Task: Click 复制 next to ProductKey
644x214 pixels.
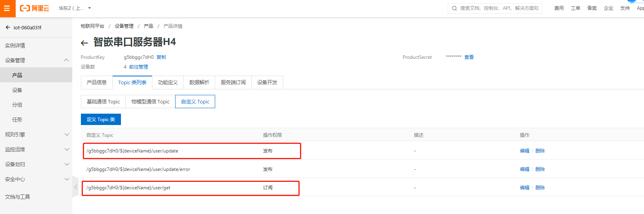Action: (x=161, y=57)
